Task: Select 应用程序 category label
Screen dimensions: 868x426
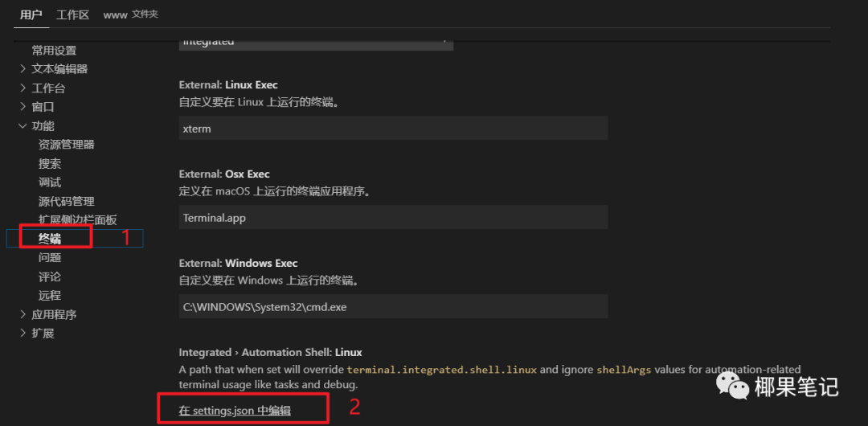Action: click(x=54, y=314)
